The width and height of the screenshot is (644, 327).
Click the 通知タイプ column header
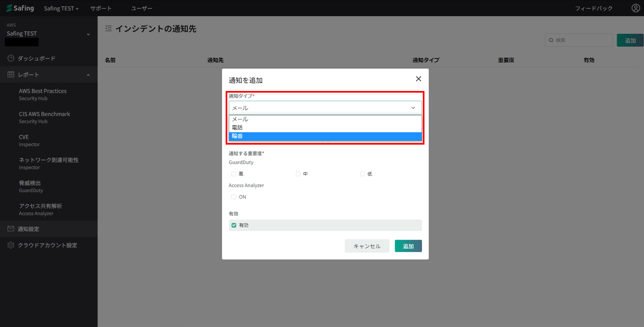(x=426, y=60)
